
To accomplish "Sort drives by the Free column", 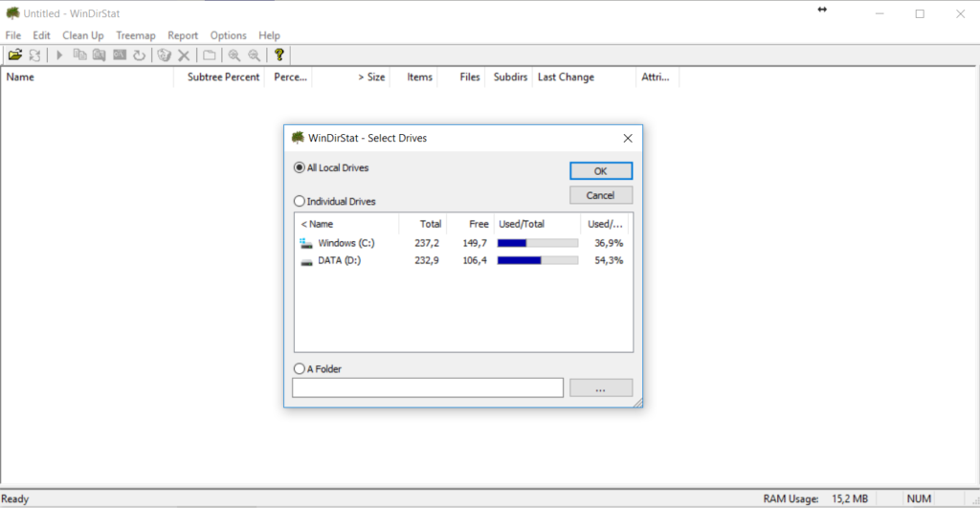I will pos(470,224).
